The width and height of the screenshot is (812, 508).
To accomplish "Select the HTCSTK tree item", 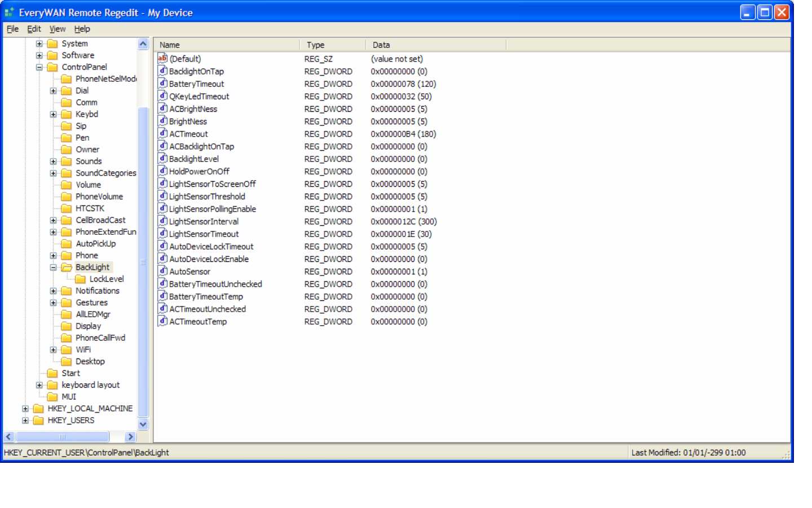I will tap(90, 208).
